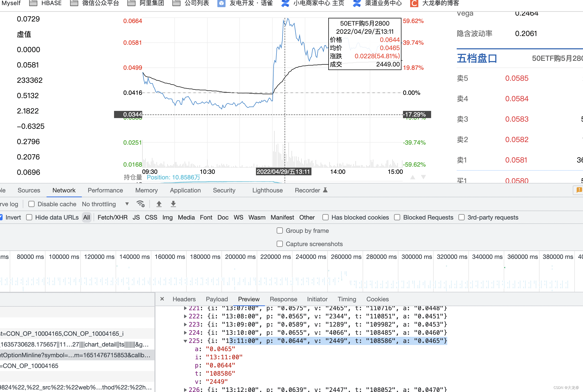Open network conditions wifi-gear icon
This screenshot has height=392, width=583.
pos(140,204)
